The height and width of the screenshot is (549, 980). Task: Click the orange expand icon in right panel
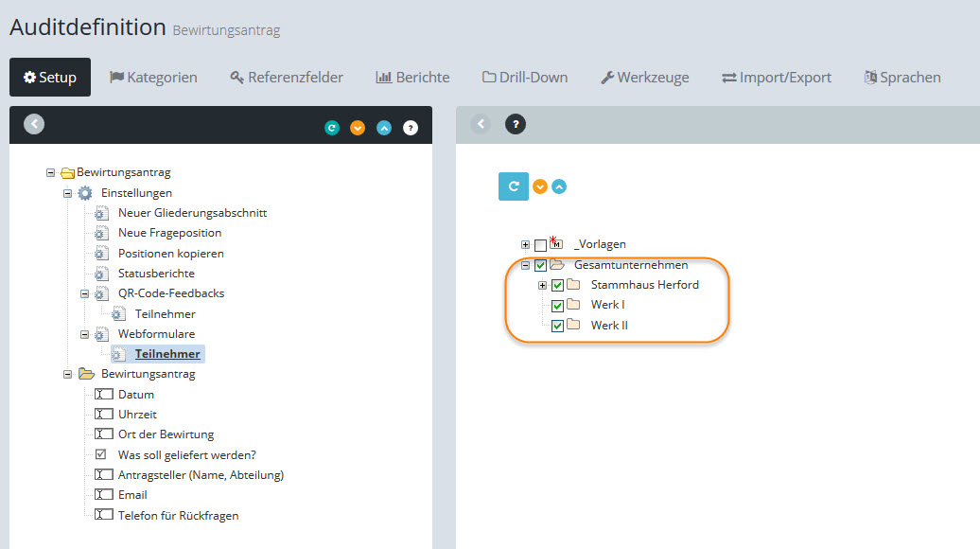click(x=540, y=186)
